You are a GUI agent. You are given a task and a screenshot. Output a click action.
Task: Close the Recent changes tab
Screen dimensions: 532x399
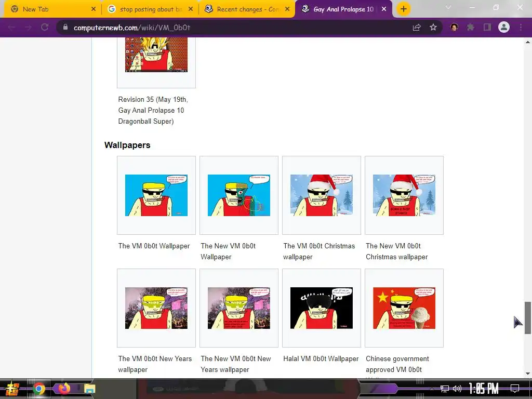point(287,9)
